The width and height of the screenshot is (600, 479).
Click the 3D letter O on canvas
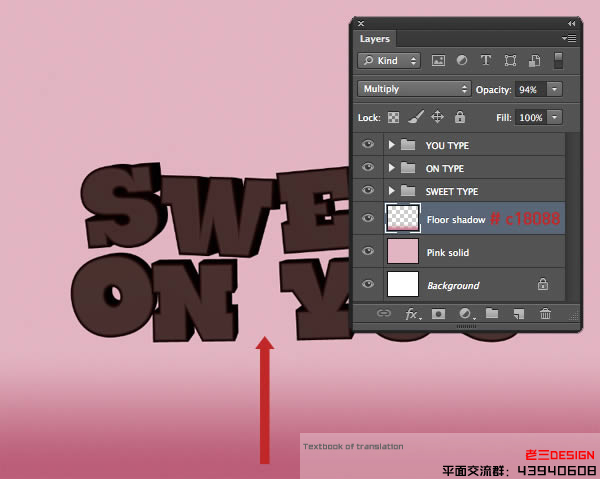click(112, 295)
